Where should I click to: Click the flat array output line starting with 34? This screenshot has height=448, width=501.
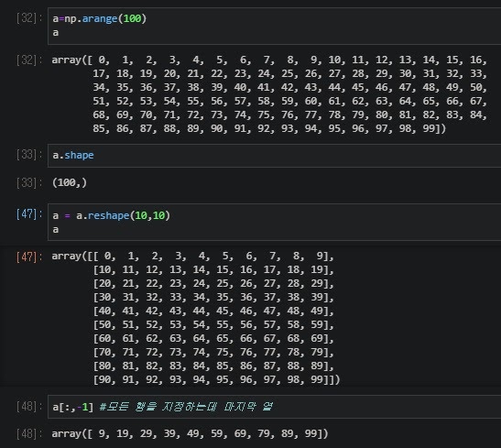click(289, 87)
